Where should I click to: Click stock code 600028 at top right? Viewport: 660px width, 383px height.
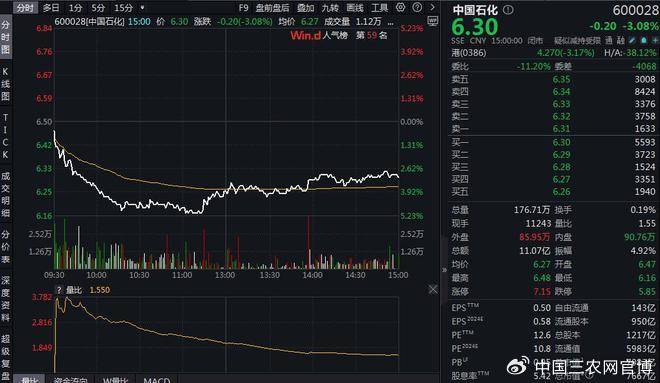pyautogui.click(x=636, y=10)
